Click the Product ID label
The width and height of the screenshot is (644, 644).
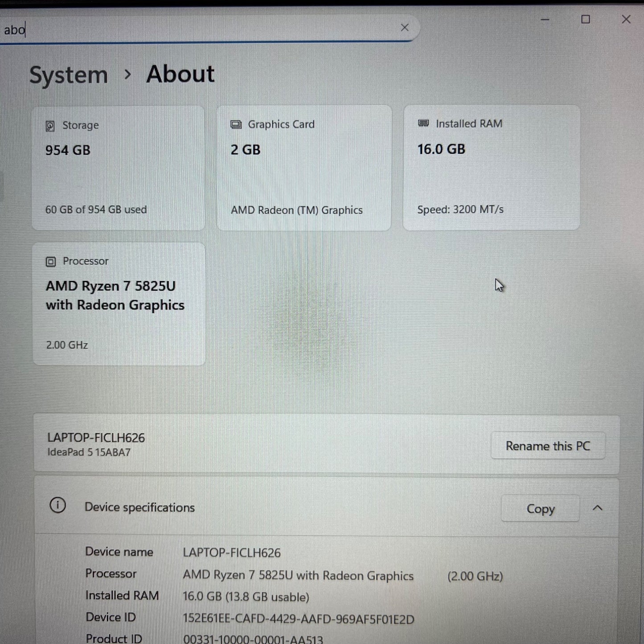click(114, 638)
